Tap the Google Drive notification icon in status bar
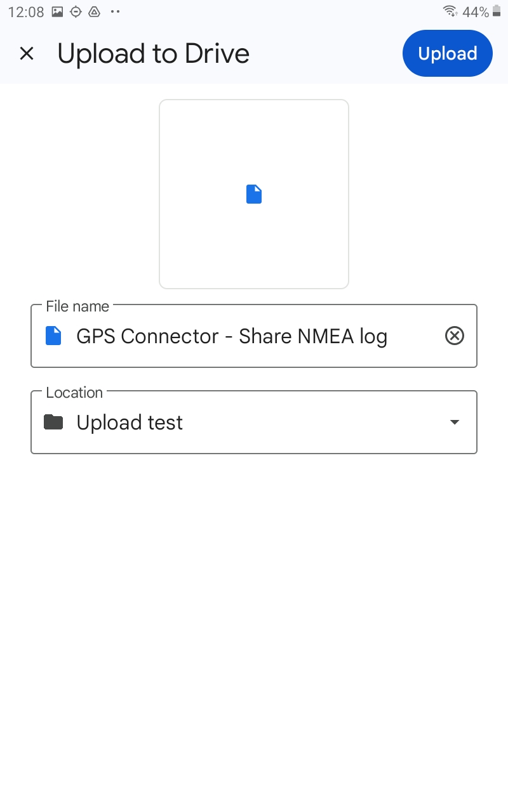Image resolution: width=508 pixels, height=812 pixels. [x=95, y=11]
